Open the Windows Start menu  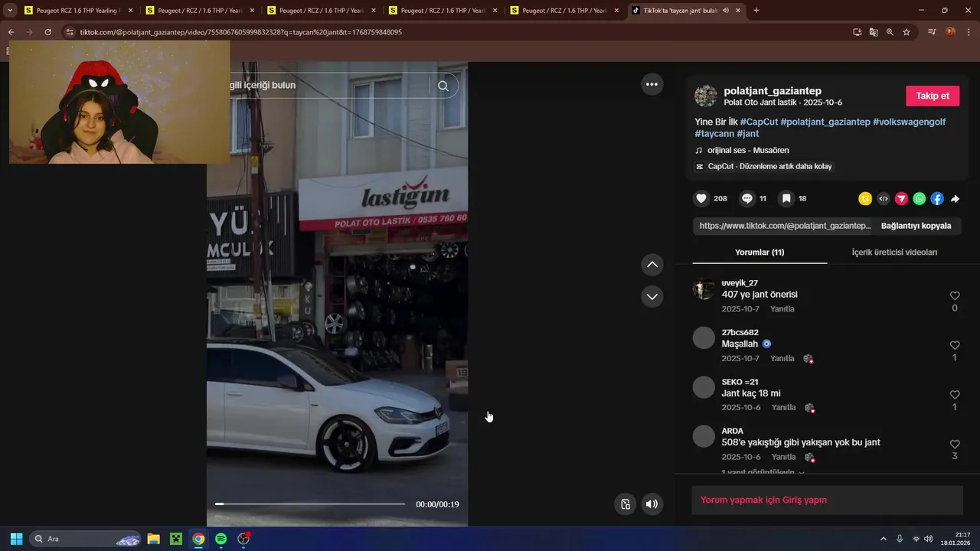click(16, 539)
